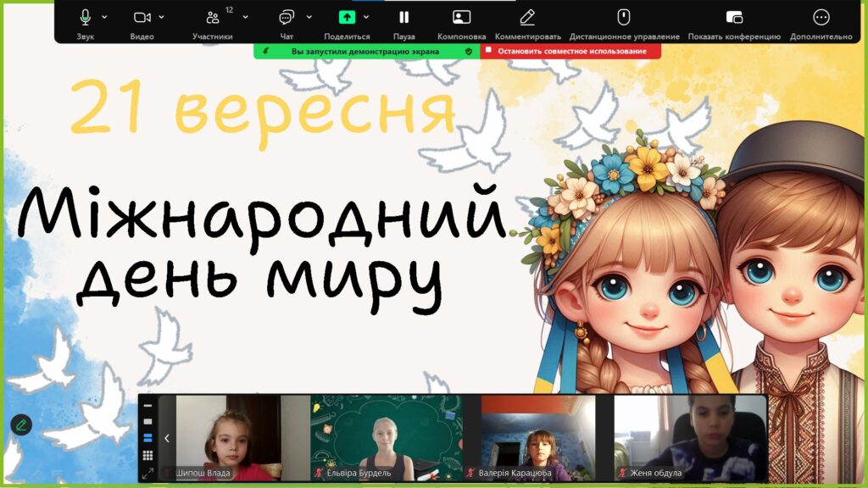Toggle the microphone (Звук) button
This screenshot has width=868, height=488.
tap(86, 18)
